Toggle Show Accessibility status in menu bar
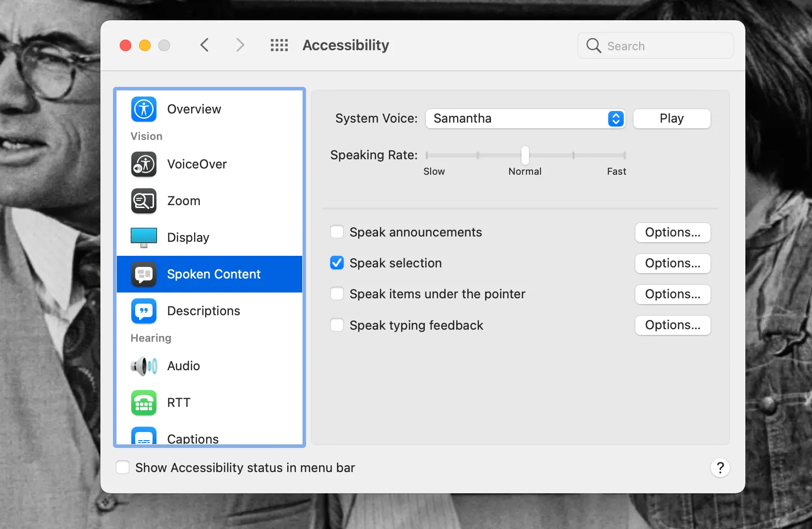812x529 pixels. [x=123, y=467]
